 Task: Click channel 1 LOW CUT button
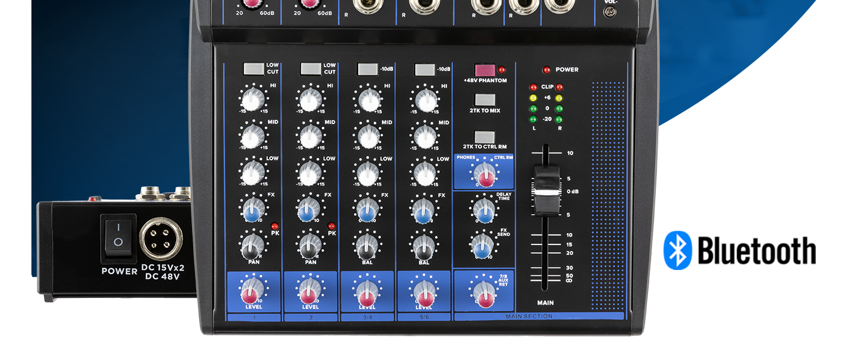coord(253,69)
